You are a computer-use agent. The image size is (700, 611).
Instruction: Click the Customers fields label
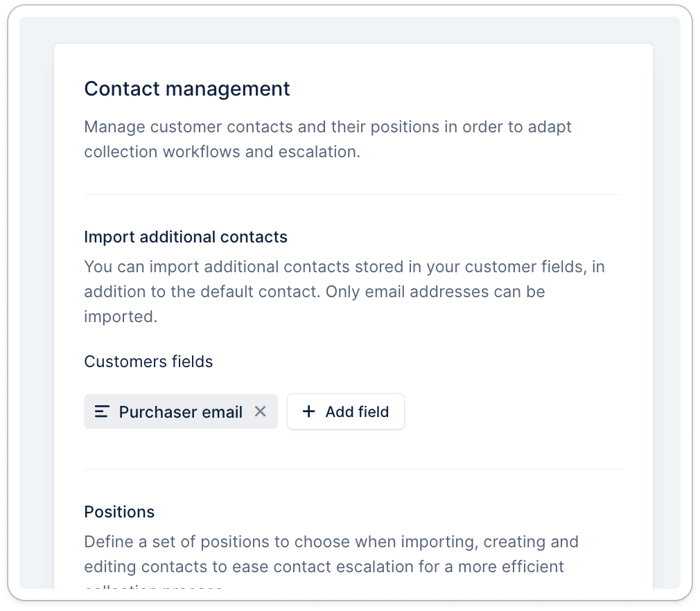point(148,362)
